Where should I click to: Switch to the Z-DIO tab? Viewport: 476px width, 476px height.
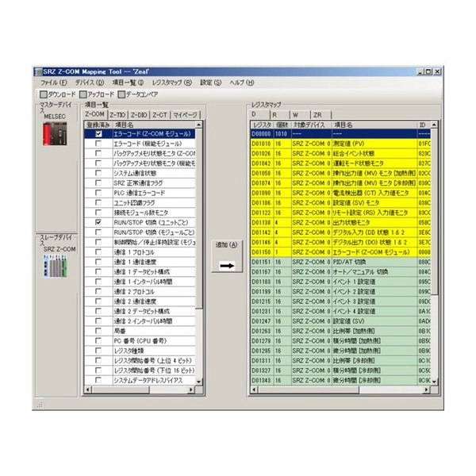(139, 115)
